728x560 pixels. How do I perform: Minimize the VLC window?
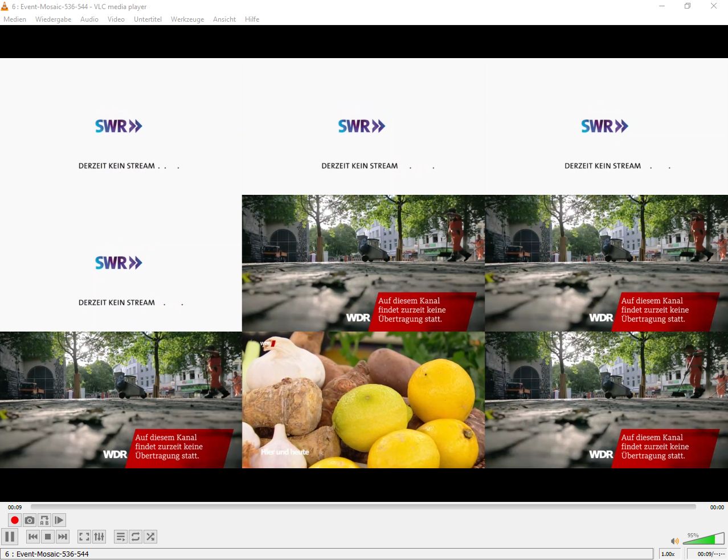coord(662,6)
